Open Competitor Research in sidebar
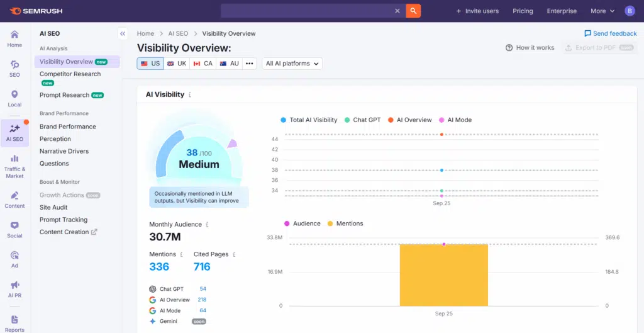Screen dimensions: 644x333 70,74
